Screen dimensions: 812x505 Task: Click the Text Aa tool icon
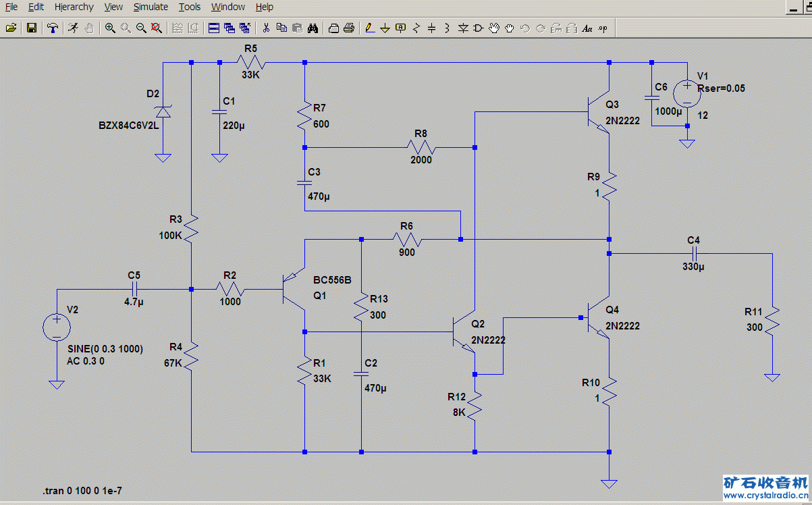pyautogui.click(x=587, y=28)
